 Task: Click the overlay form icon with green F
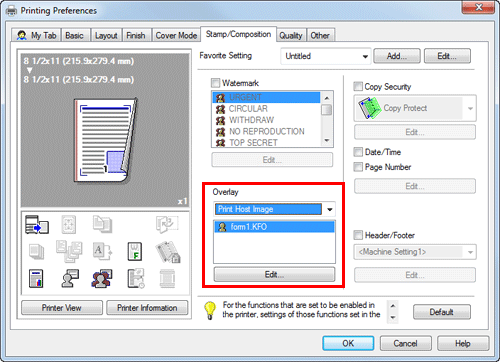[x=135, y=251]
